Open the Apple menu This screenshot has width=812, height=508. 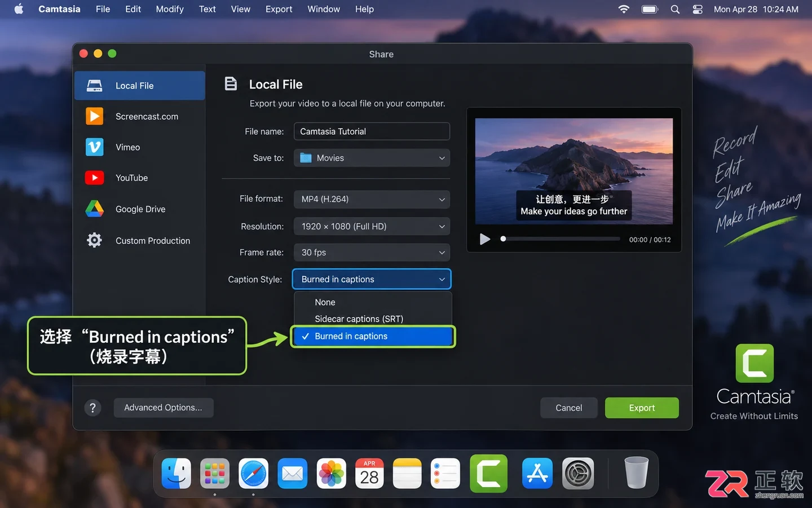[19, 9]
